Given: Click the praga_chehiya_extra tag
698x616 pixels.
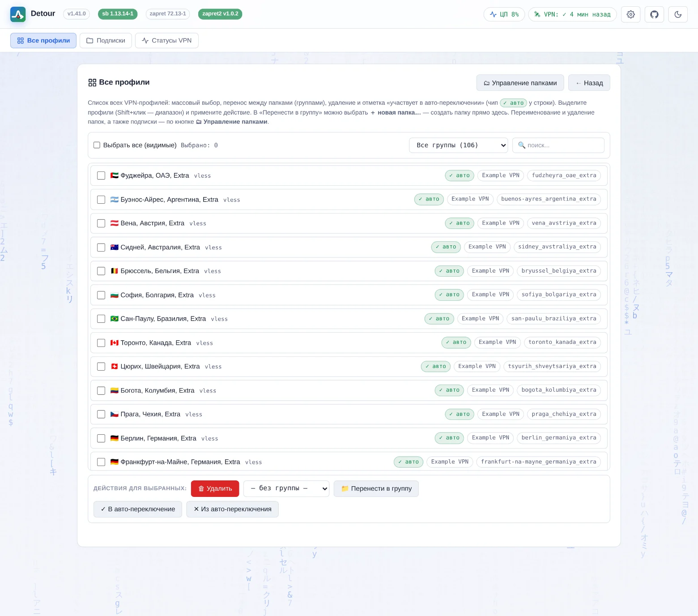Looking at the screenshot, I should tap(564, 414).
